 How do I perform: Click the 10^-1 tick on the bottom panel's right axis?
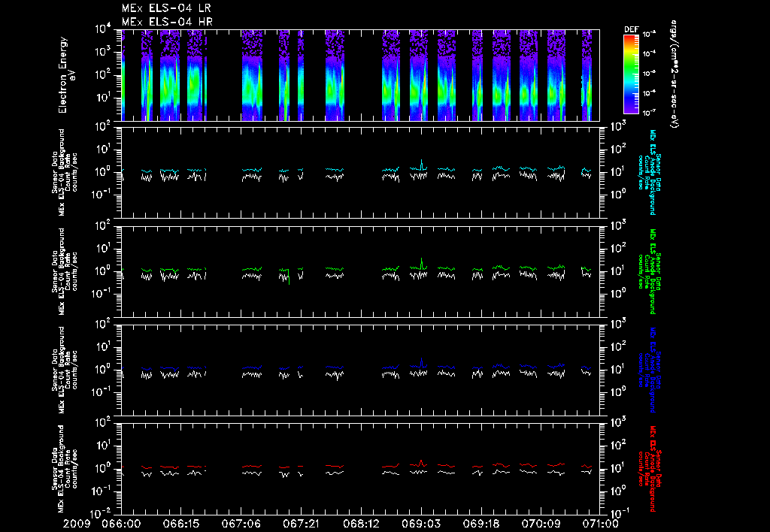tap(620, 513)
